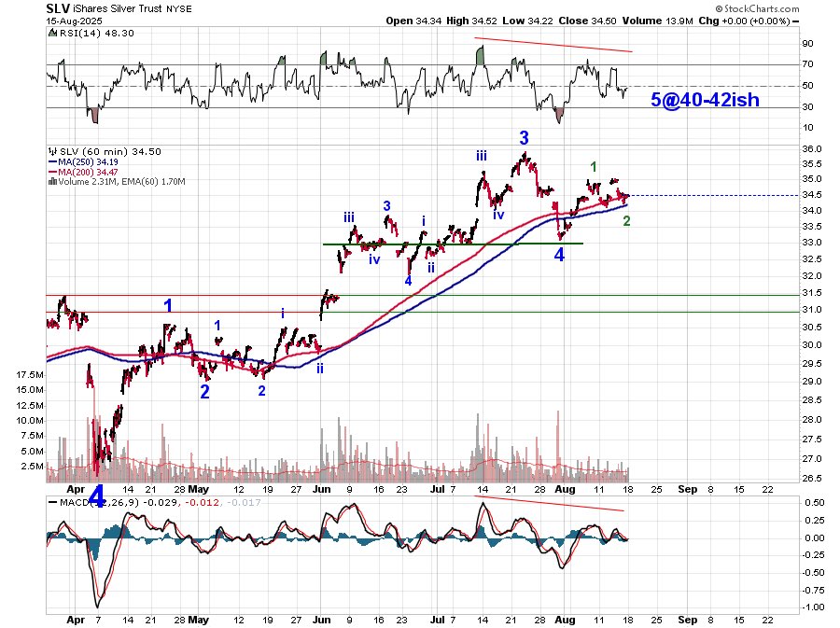The width and height of the screenshot is (840, 628).
Task: Click the large blue wave 3 label at peak
Action: coord(524,138)
